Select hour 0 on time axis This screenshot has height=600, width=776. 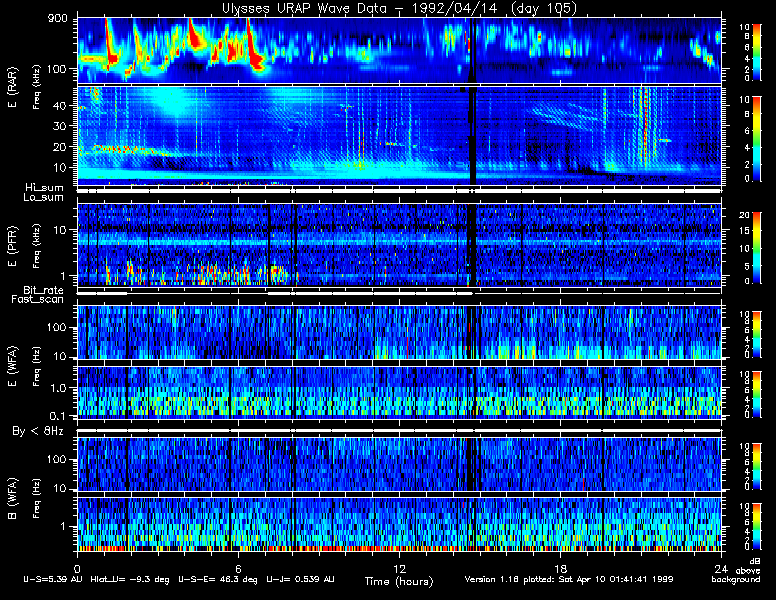[77, 568]
